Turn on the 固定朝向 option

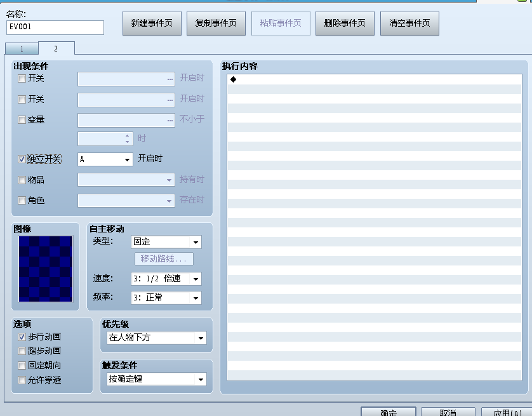22,365
